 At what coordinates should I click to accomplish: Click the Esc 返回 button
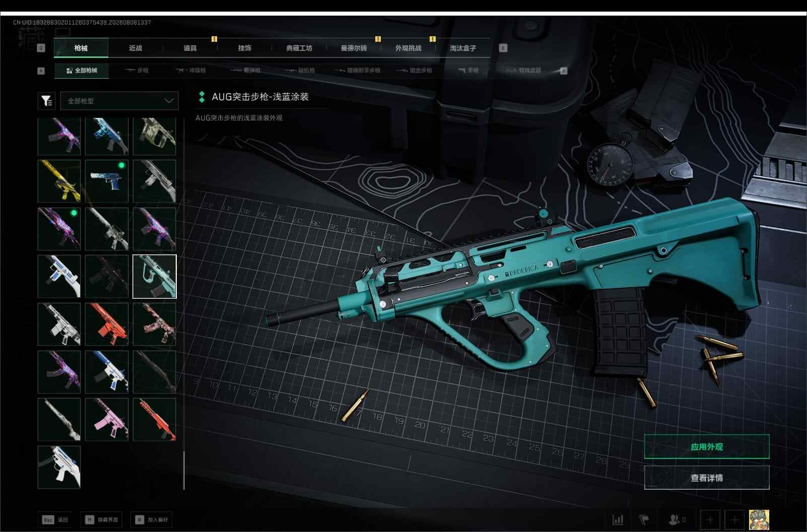pos(55,519)
